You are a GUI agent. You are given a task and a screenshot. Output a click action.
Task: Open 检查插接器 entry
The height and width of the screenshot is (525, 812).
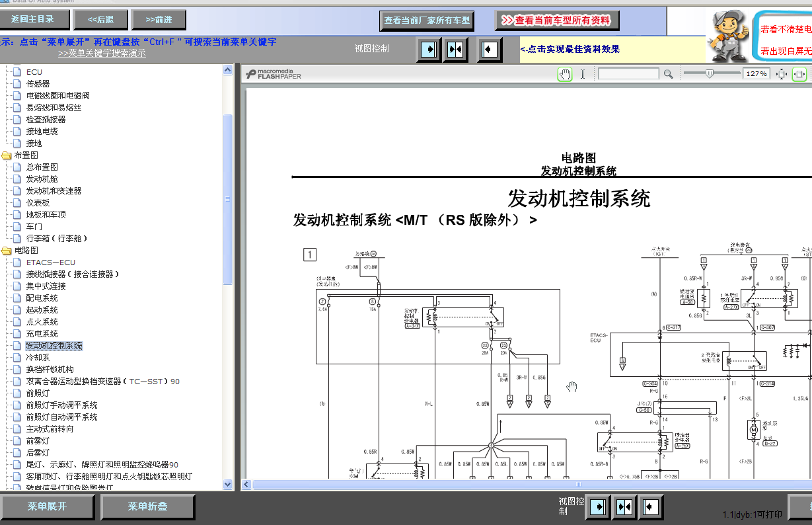(46, 120)
